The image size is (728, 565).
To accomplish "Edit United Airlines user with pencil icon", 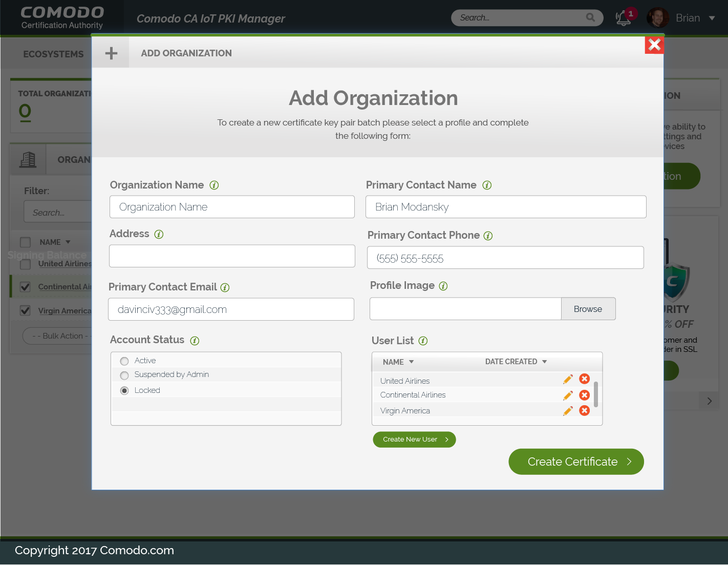I will [x=568, y=379].
